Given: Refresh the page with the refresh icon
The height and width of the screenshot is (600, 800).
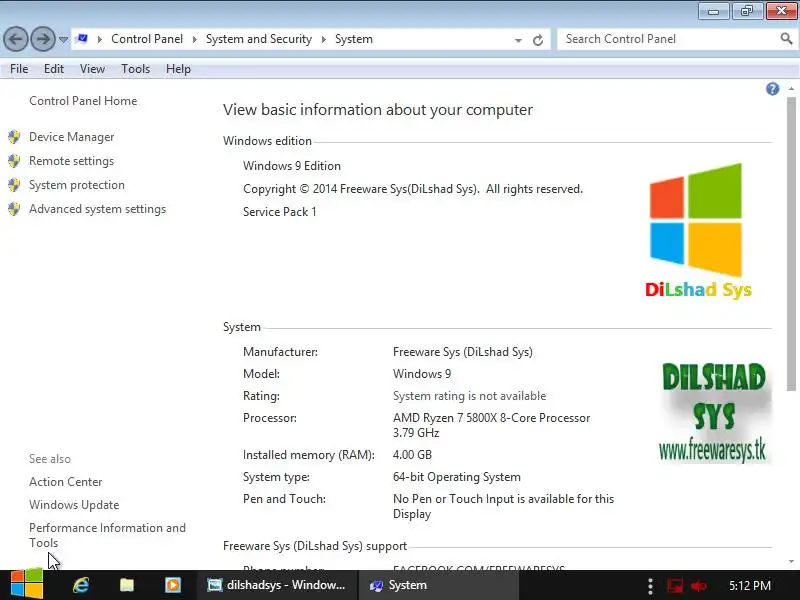Looking at the screenshot, I should [x=538, y=40].
